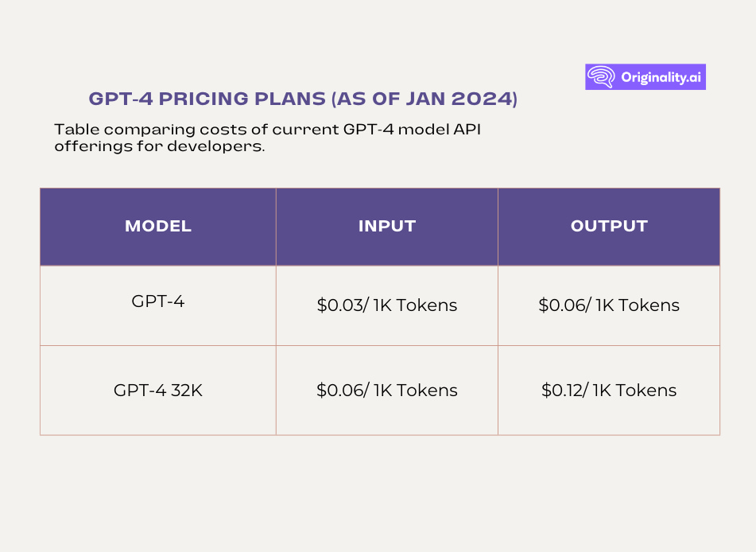Click GPT-4 input price $0.03 cell
Viewport: 756px width, 552px height.
point(387,305)
